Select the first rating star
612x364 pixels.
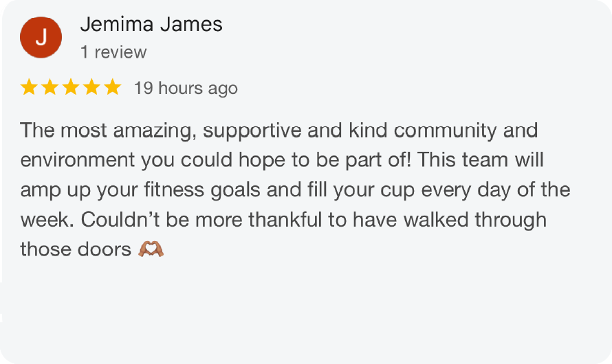[29, 87]
